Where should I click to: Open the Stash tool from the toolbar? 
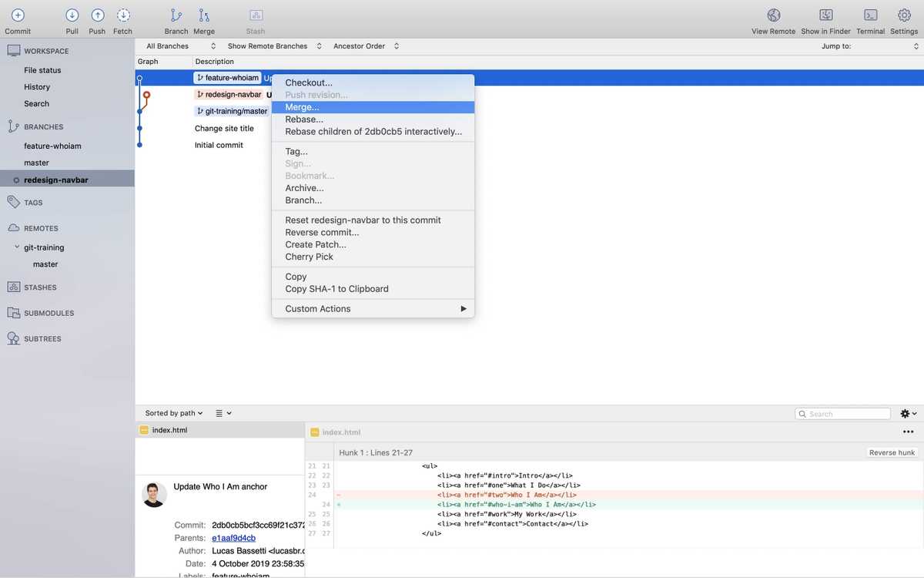click(x=255, y=15)
